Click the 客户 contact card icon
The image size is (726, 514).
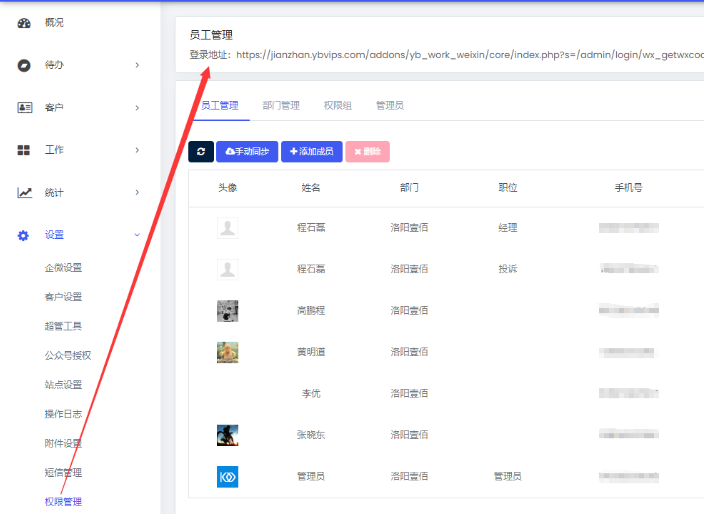pyautogui.click(x=24, y=108)
